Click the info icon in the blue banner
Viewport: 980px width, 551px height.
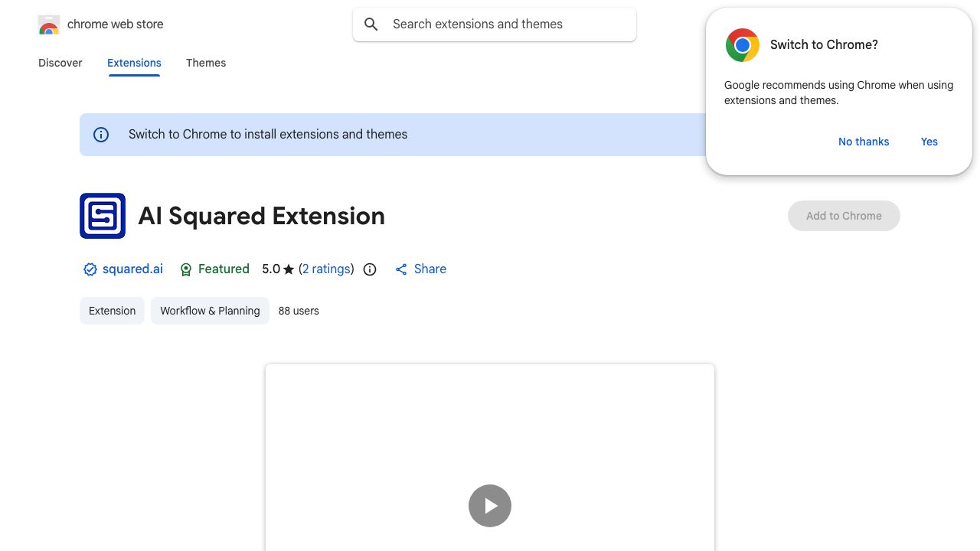[101, 135]
